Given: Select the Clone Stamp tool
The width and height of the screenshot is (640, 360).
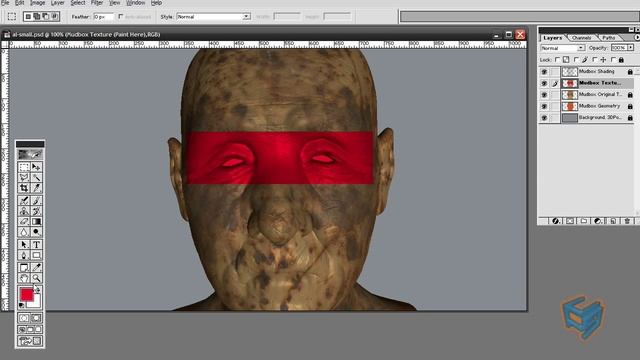Looking at the screenshot, I should (x=24, y=211).
